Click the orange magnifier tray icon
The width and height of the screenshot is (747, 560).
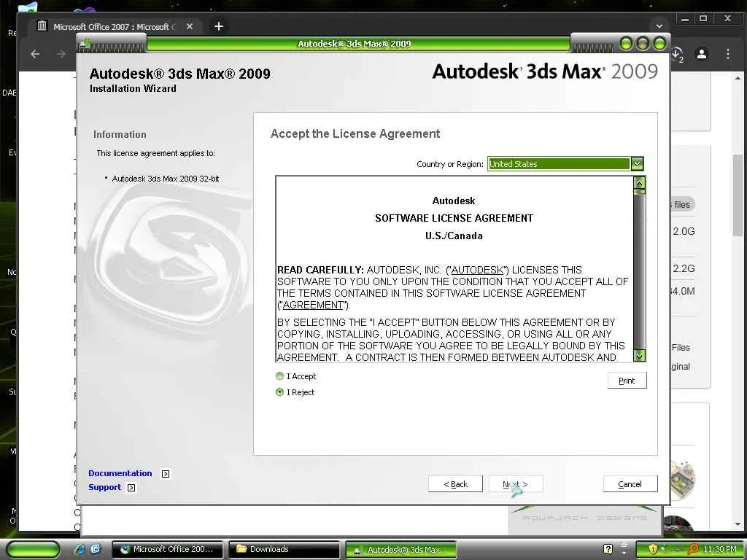pyautogui.click(x=693, y=549)
